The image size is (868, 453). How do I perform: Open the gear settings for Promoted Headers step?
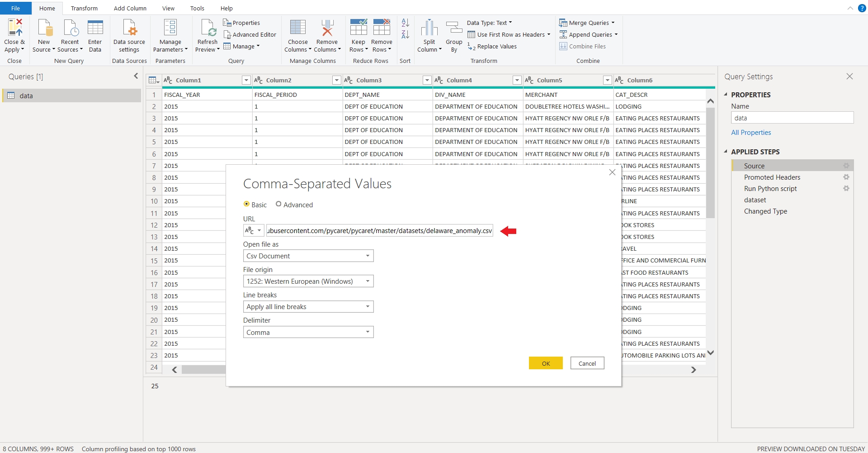tap(846, 177)
